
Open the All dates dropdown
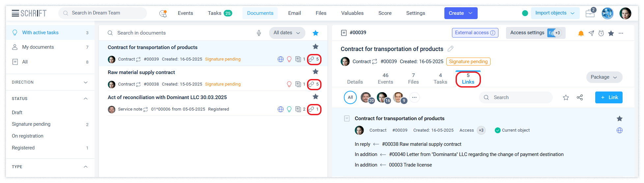tap(287, 33)
